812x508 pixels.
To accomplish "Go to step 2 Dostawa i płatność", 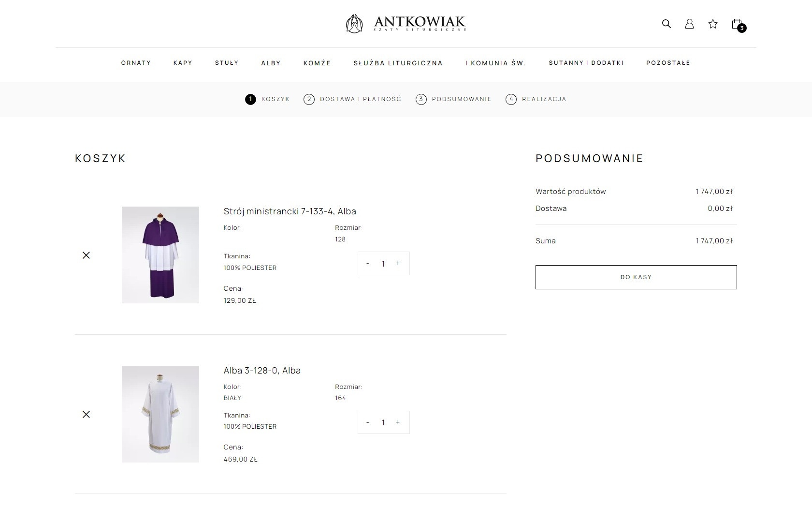I will (353, 99).
